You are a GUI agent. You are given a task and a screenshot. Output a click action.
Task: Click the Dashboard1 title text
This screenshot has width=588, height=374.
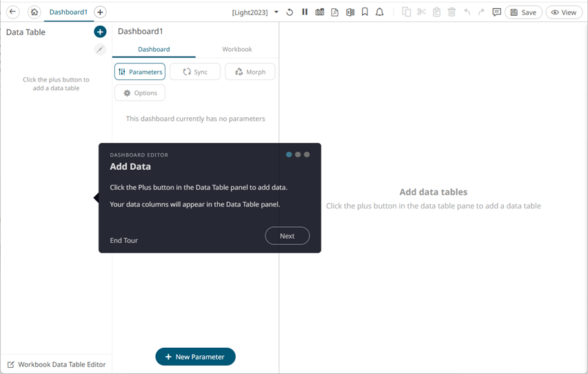point(140,31)
